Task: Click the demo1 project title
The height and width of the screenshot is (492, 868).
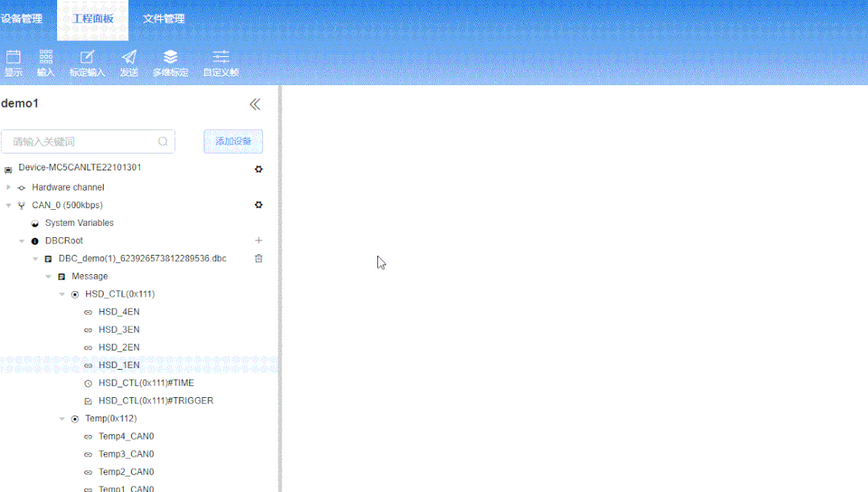Action: pyautogui.click(x=20, y=104)
